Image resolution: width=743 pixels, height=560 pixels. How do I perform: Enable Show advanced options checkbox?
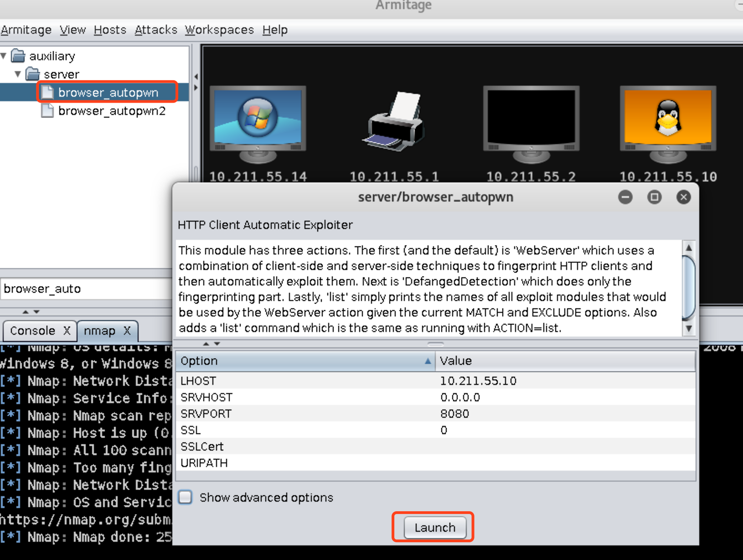pos(186,497)
